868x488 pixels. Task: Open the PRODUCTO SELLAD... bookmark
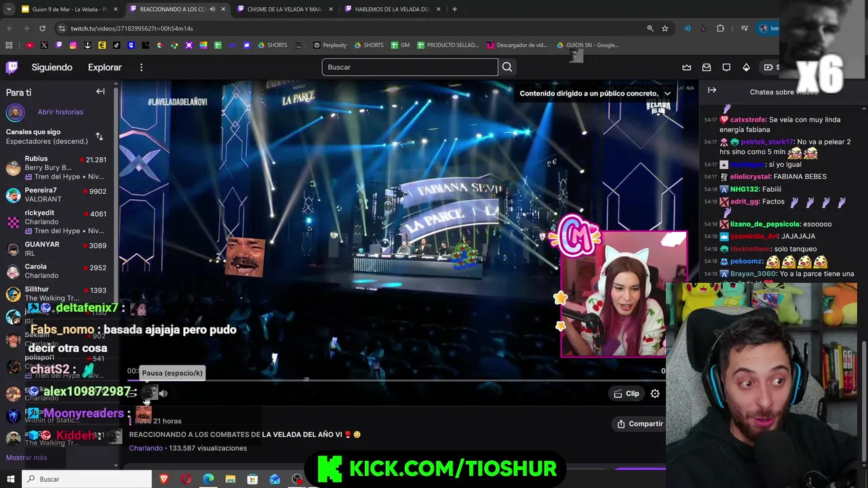[x=448, y=45]
